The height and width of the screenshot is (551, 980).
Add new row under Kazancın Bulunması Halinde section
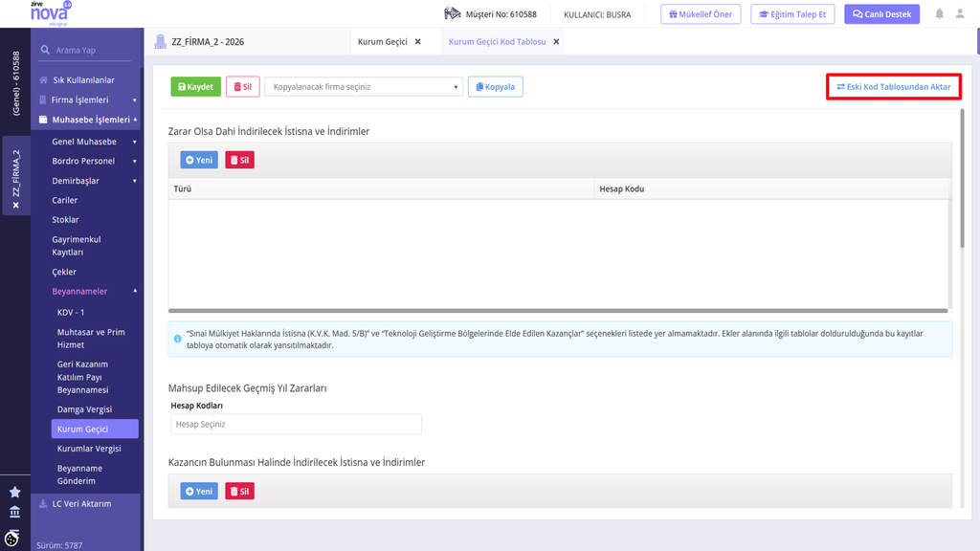click(x=199, y=491)
